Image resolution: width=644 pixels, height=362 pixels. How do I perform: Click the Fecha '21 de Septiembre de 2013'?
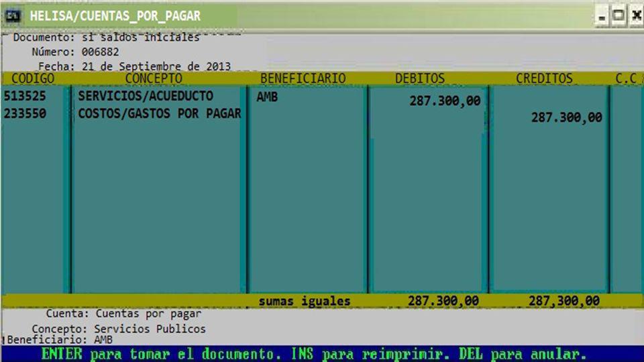[x=156, y=66]
